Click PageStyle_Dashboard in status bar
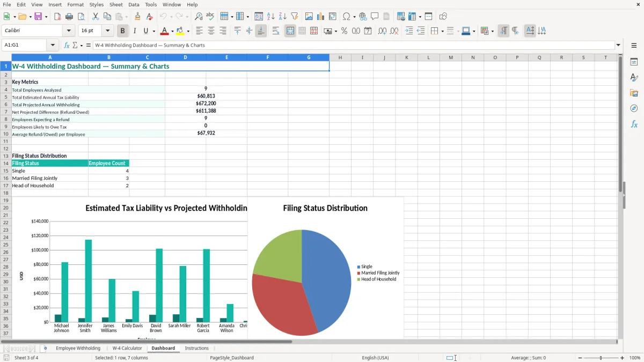This screenshot has height=362, width=644. (232, 358)
